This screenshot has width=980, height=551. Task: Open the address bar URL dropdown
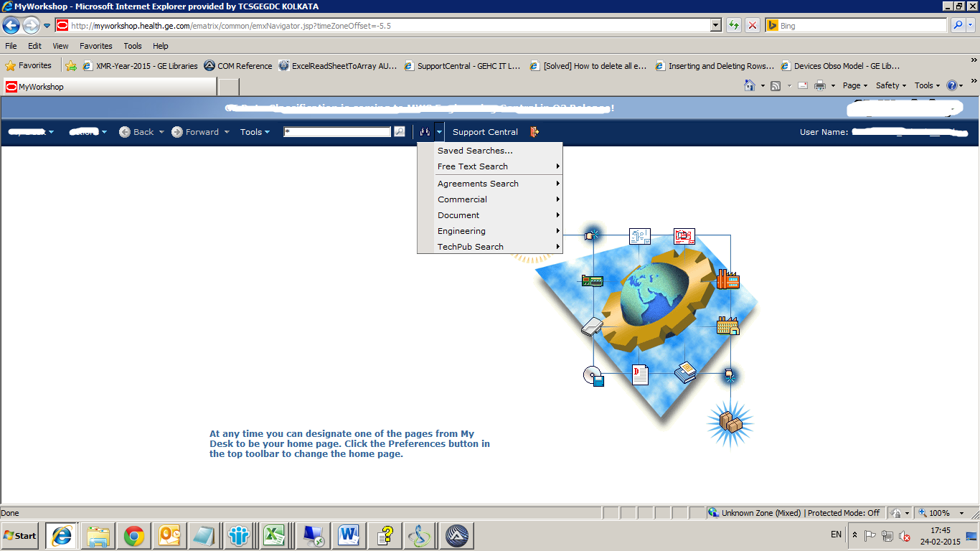pyautogui.click(x=715, y=26)
